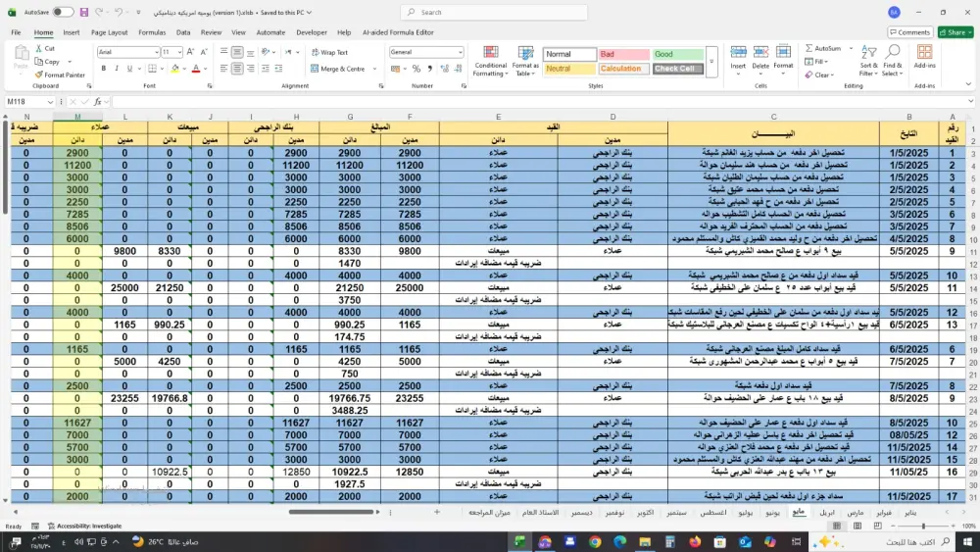Activate the Format Painter tool

click(60, 75)
